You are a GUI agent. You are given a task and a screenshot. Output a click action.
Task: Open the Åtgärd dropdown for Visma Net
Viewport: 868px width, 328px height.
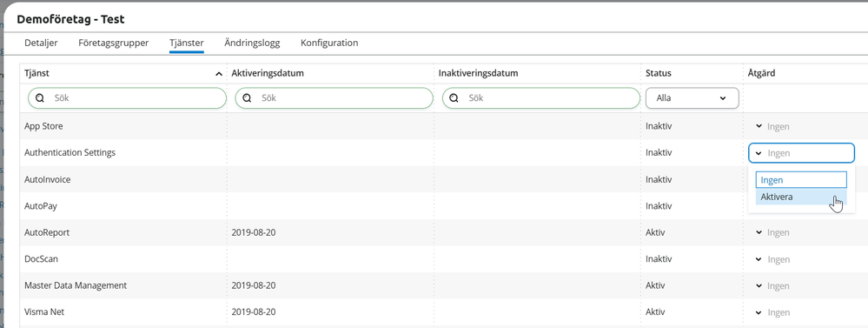click(x=772, y=312)
